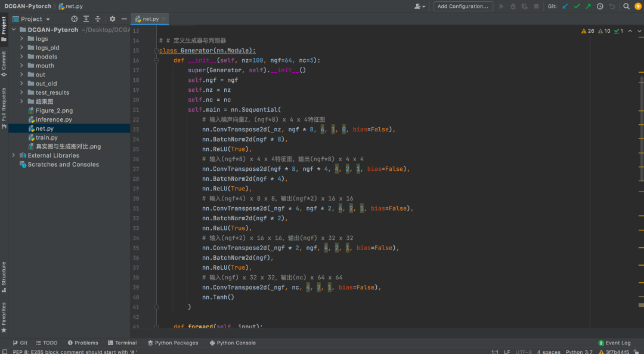Open the Project view dropdown
Screen dimensions: 644x354
(31, 19)
